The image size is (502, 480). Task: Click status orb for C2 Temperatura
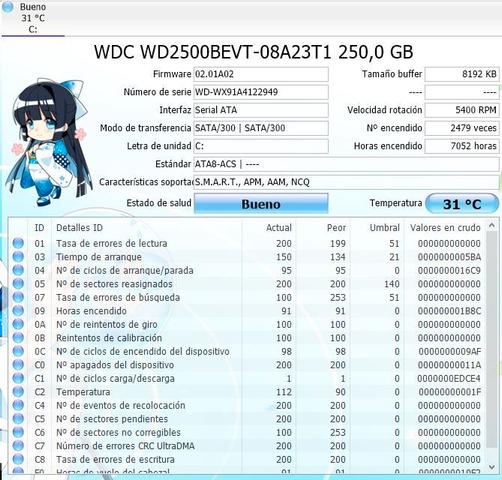tap(18, 392)
